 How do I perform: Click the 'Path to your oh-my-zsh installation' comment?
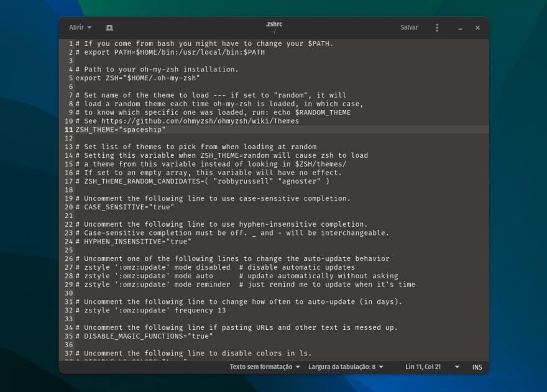[x=157, y=70]
